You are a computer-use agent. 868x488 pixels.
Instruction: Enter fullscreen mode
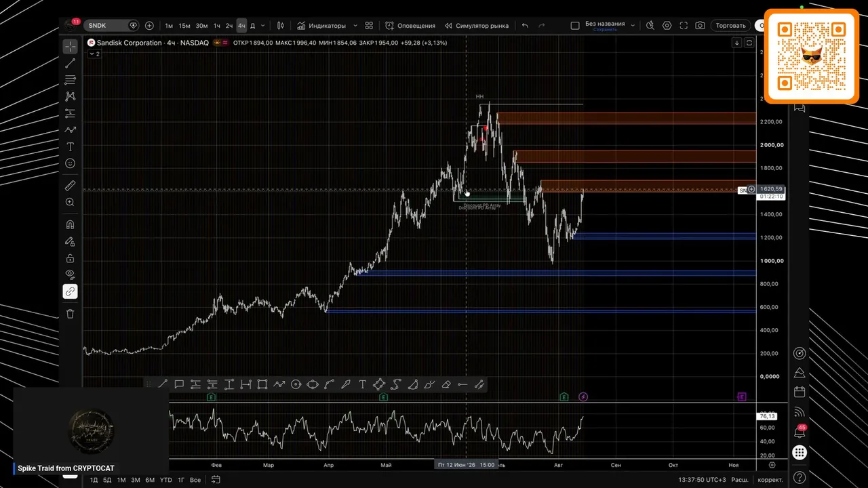pyautogui.click(x=684, y=26)
